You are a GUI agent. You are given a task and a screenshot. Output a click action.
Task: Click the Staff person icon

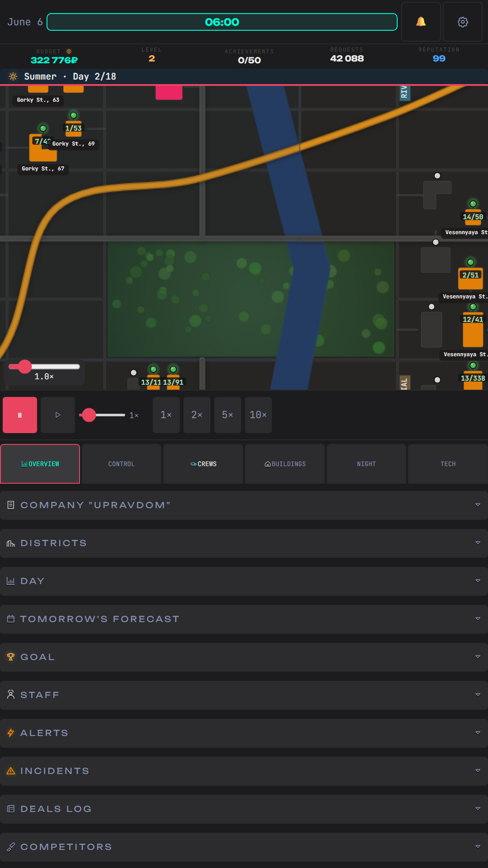11,695
